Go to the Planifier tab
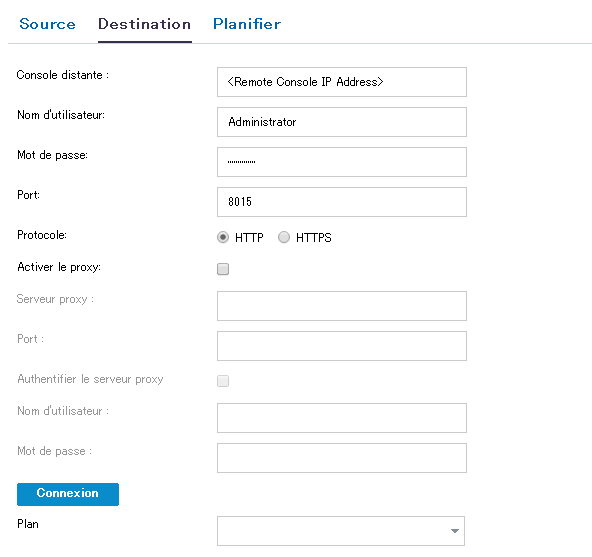Screen dimensions: 592x557 click(x=247, y=24)
